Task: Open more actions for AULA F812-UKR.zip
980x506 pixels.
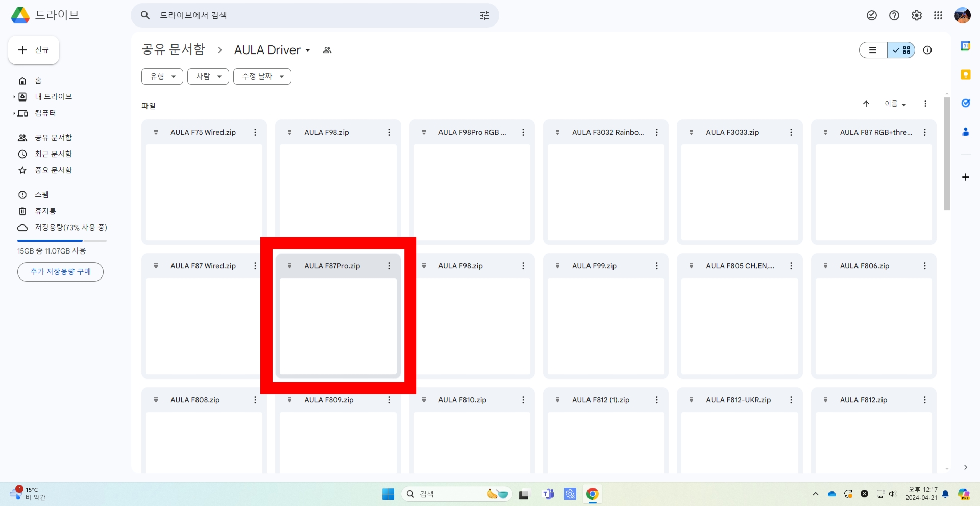Action: coord(791,400)
